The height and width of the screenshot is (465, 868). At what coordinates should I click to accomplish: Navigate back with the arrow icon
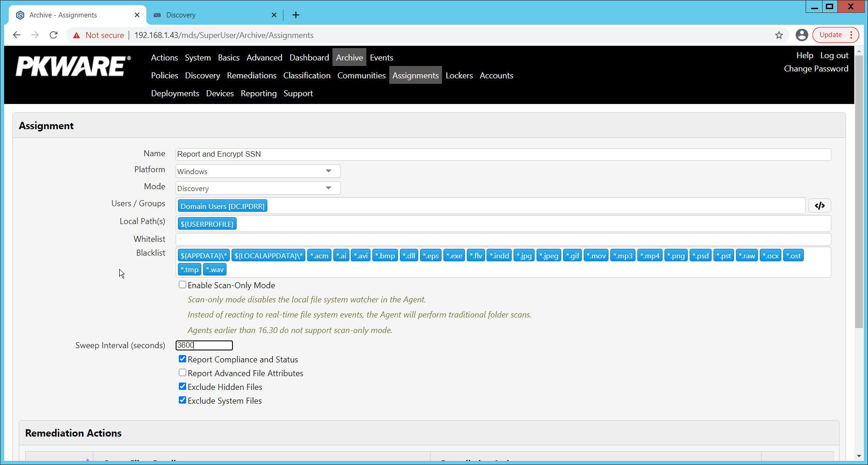coord(17,35)
